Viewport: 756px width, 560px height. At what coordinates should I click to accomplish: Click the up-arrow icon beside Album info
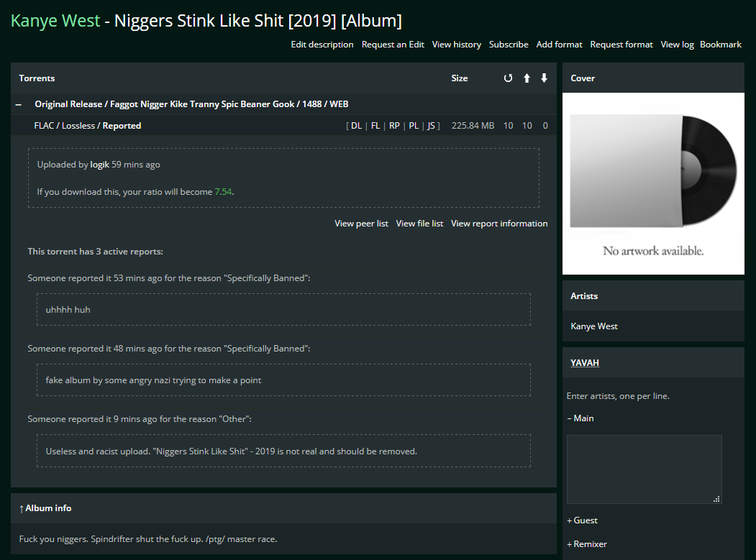pos(21,508)
